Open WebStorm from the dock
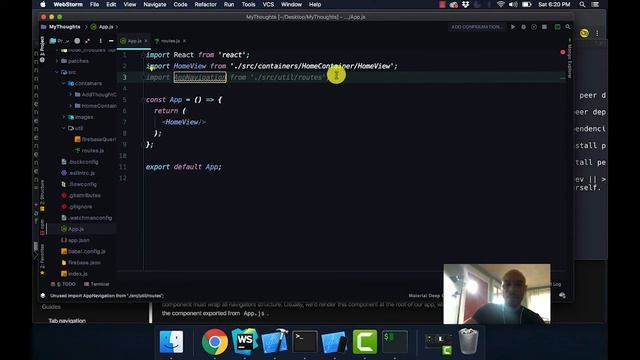This screenshot has width=640, height=360. point(244,342)
